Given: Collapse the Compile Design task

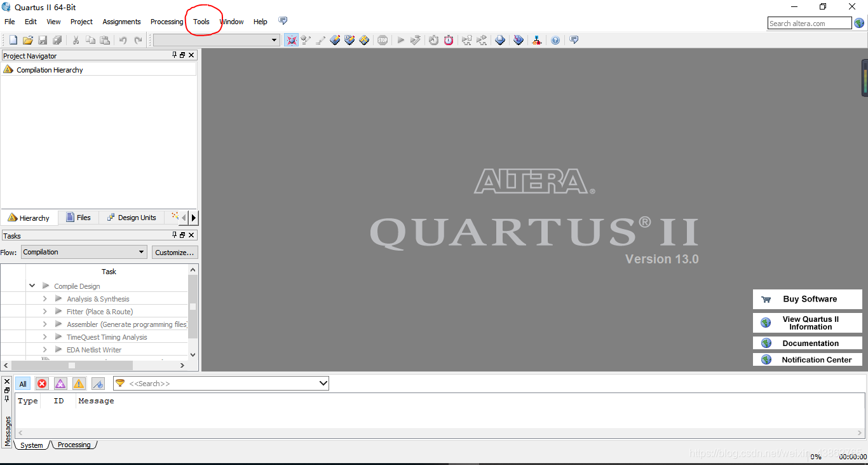Looking at the screenshot, I should pos(32,286).
